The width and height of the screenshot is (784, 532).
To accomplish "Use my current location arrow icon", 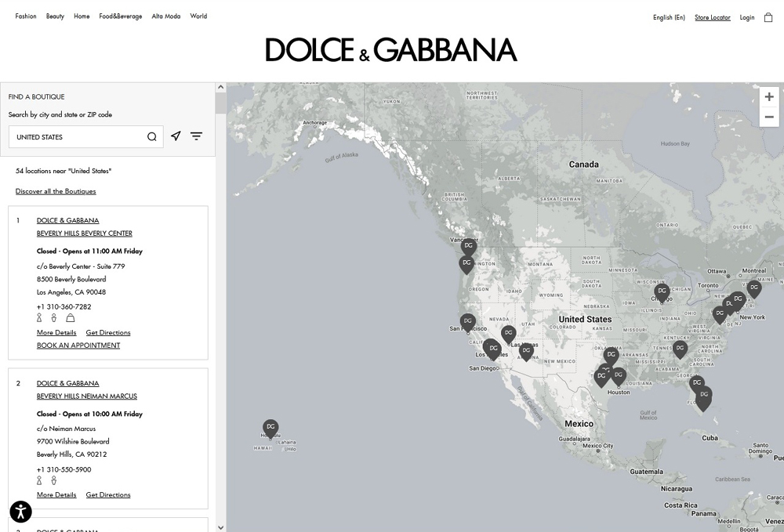I will 176,136.
